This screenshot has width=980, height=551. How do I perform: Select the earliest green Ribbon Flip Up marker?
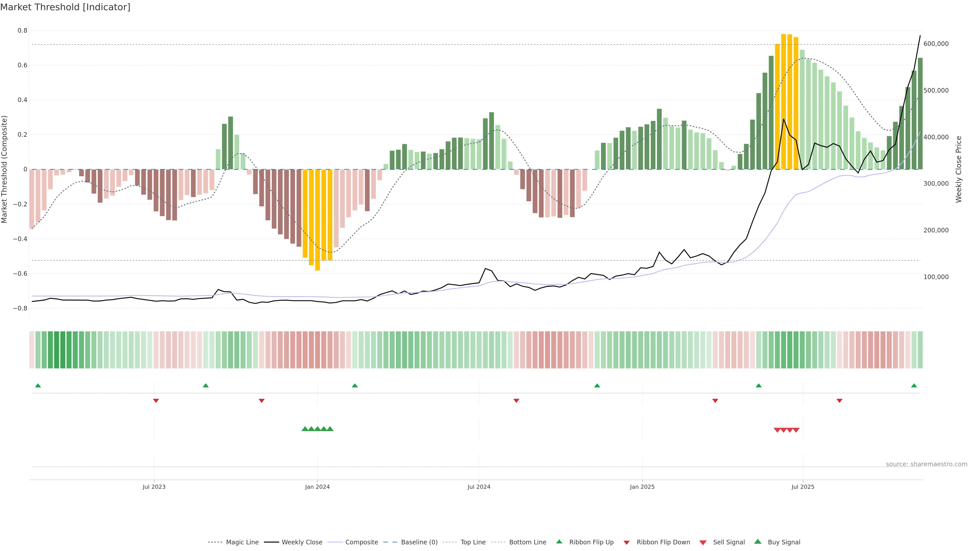coord(38,386)
